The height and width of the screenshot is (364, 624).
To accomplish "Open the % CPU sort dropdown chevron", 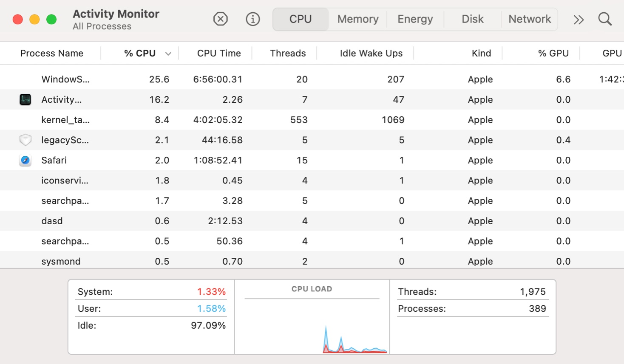I will click(x=169, y=53).
